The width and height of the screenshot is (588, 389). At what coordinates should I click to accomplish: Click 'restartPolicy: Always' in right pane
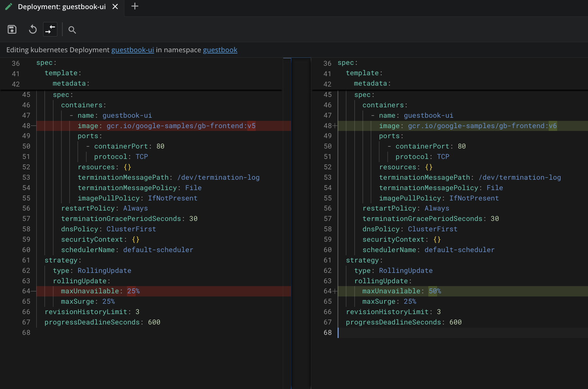406,208
